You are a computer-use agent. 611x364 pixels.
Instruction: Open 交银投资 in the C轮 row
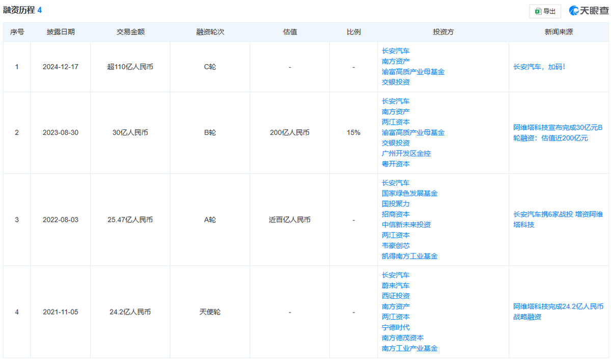pos(396,82)
